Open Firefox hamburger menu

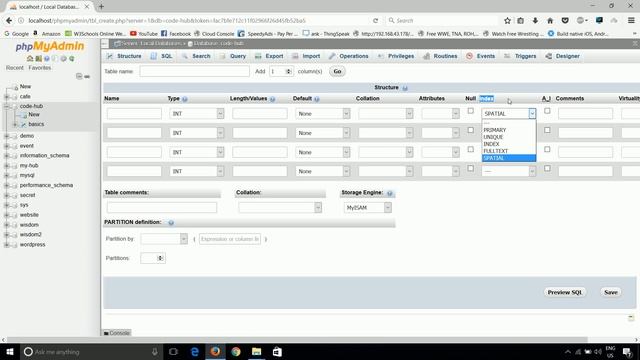[631, 20]
